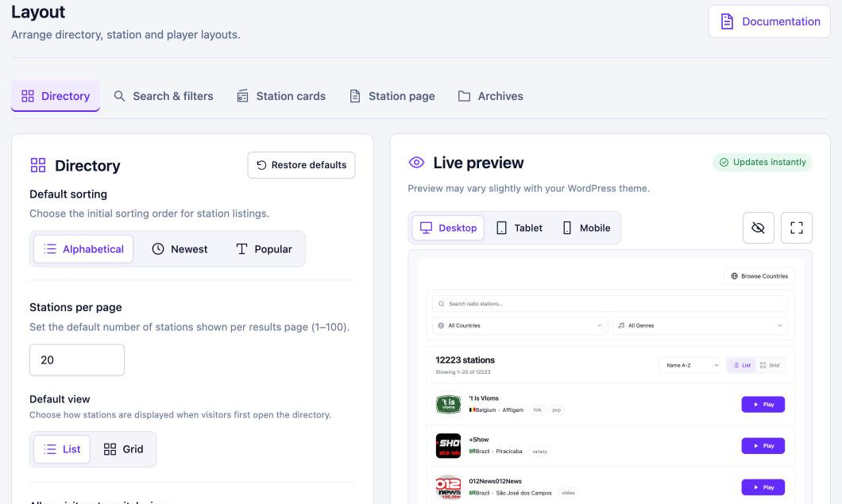Click the 012 News station logo
842x504 pixels.
coord(448,487)
